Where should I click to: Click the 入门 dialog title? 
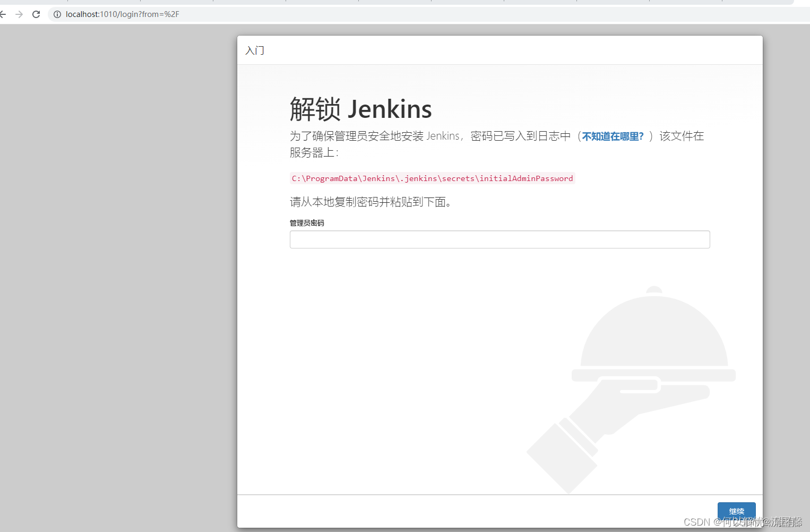[255, 50]
